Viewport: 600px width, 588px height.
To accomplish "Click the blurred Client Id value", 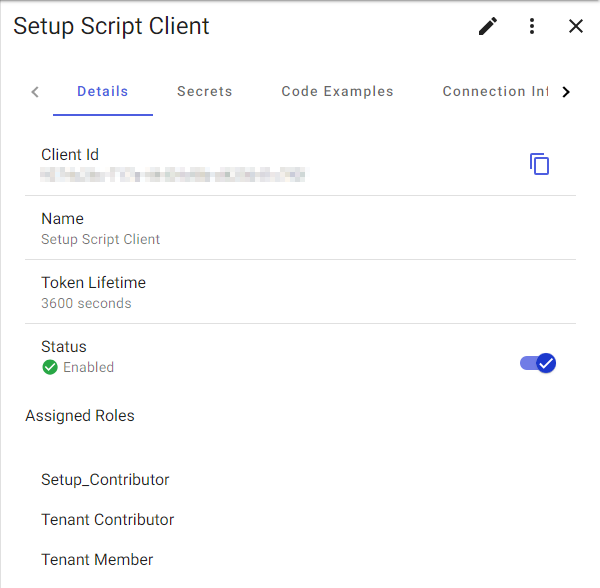I will [x=173, y=174].
